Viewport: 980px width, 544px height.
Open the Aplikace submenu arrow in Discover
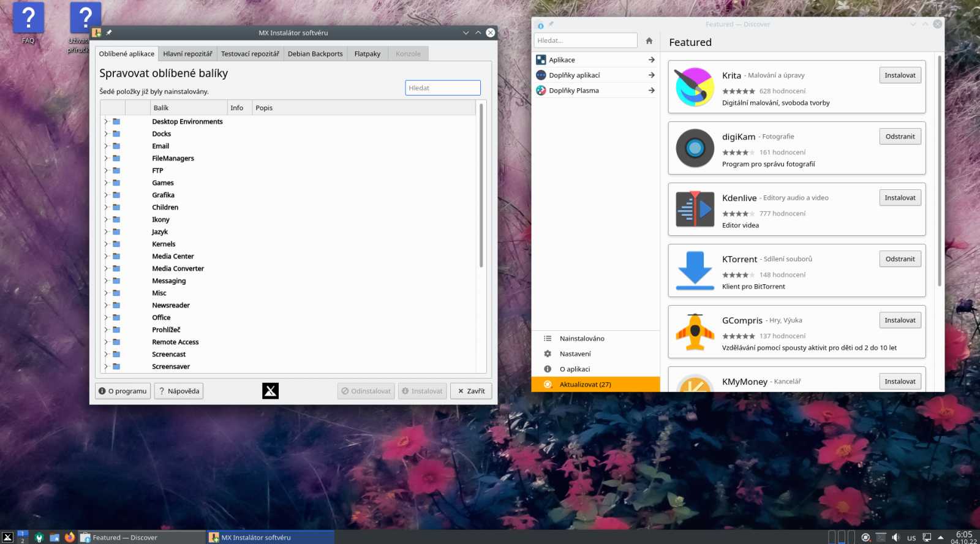651,59
